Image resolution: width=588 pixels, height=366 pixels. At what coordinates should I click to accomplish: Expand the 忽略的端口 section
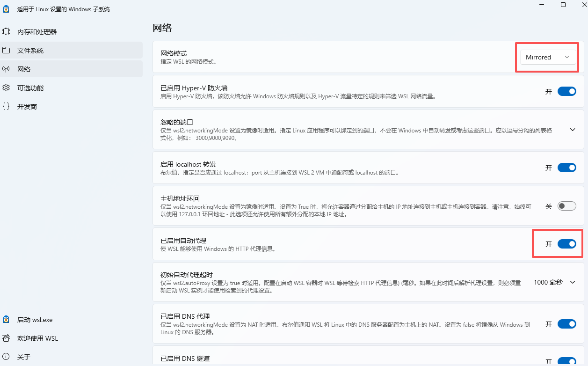tap(571, 130)
